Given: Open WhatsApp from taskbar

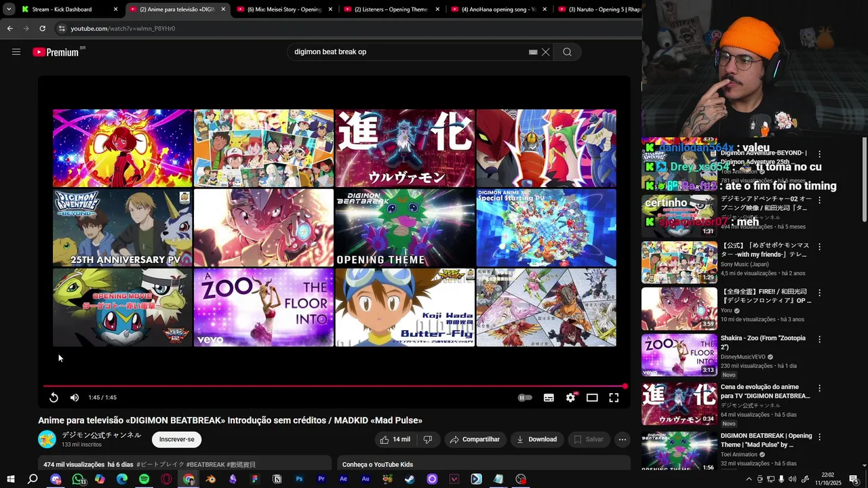Looking at the screenshot, I should tap(78, 479).
